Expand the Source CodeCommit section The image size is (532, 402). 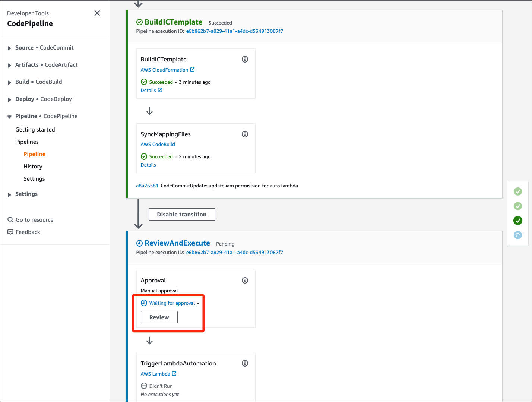pos(9,48)
